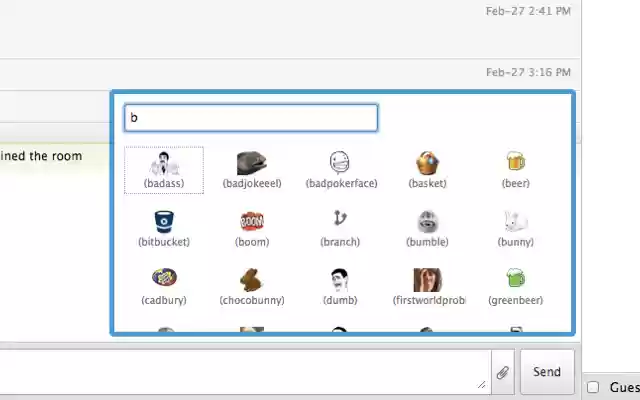Click the Feb-27 3:16 PM timestamp
The height and width of the screenshot is (400, 640).
click(528, 72)
